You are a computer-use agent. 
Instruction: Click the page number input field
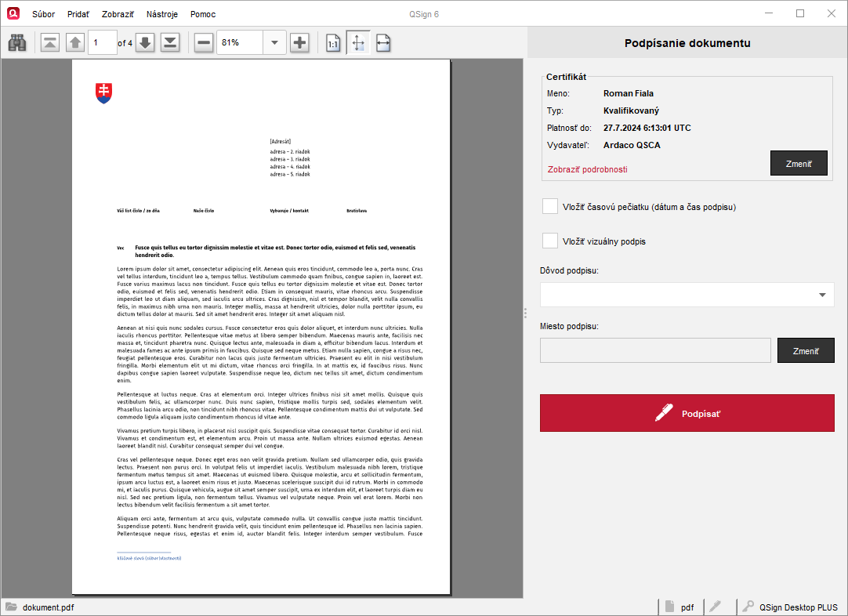coord(102,43)
